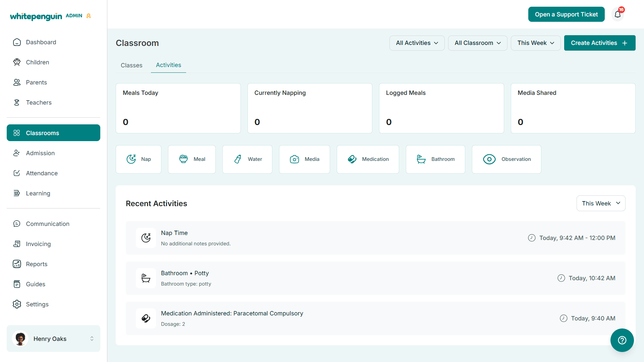Click the Admission sidebar icon
The height and width of the screenshot is (362, 644).
tap(17, 153)
